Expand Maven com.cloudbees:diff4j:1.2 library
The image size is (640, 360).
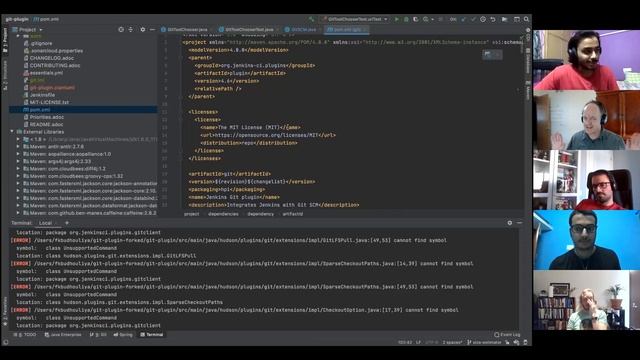click(18, 169)
